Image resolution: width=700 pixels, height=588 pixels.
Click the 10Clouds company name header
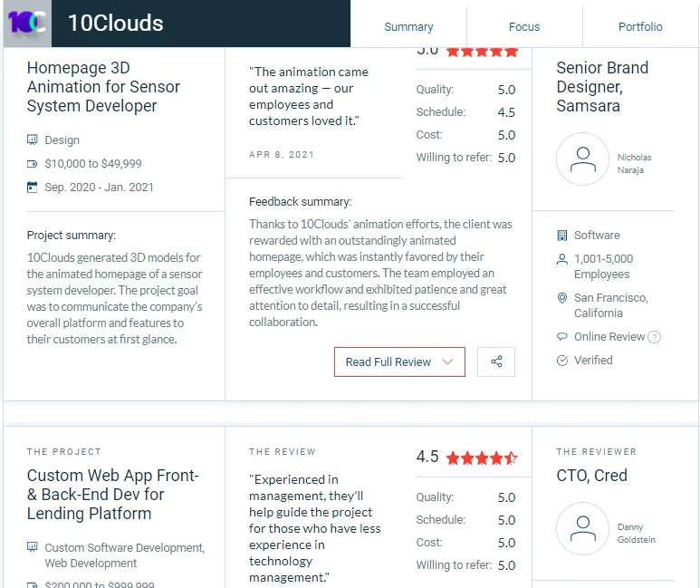point(116,24)
